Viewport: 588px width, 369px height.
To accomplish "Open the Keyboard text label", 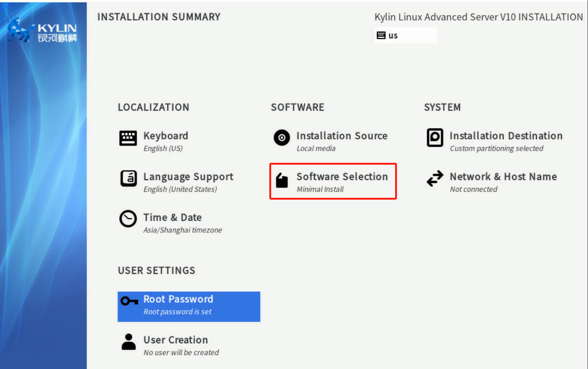I will click(x=165, y=136).
